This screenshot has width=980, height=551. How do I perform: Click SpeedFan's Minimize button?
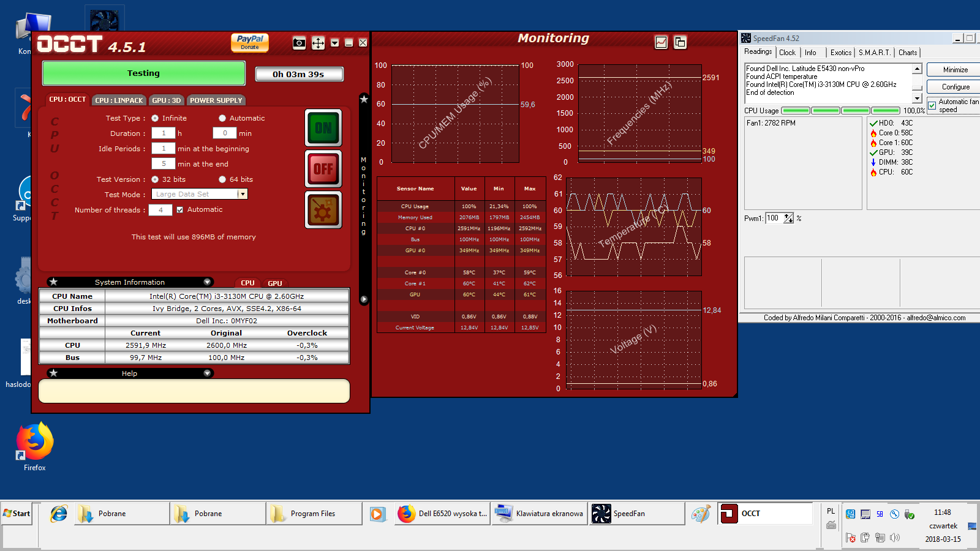954,70
